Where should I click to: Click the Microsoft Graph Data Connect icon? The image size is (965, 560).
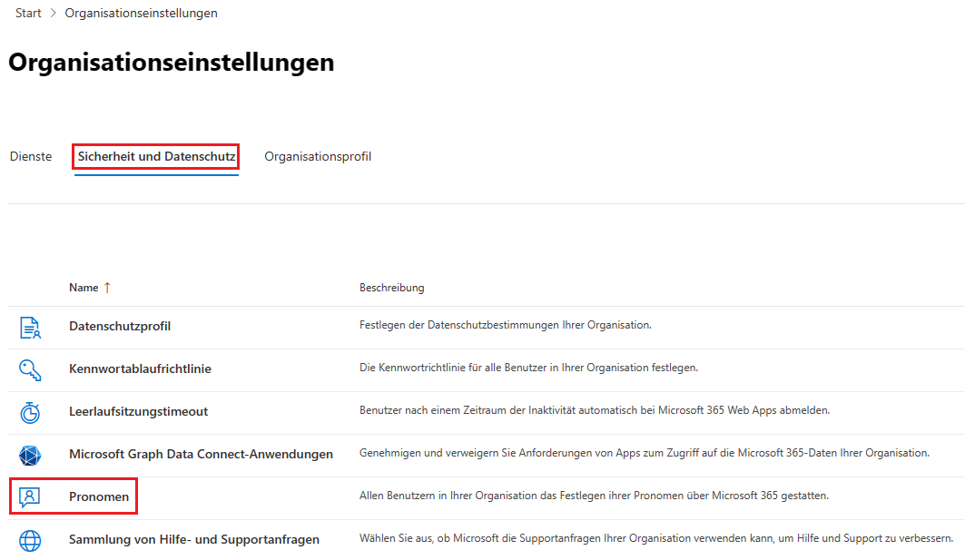[30, 455]
